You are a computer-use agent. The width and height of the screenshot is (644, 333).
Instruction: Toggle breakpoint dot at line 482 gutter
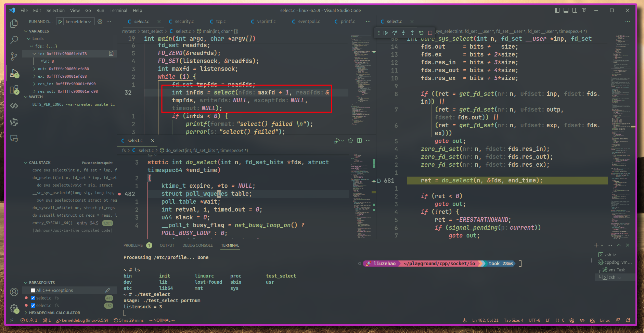pos(119,194)
